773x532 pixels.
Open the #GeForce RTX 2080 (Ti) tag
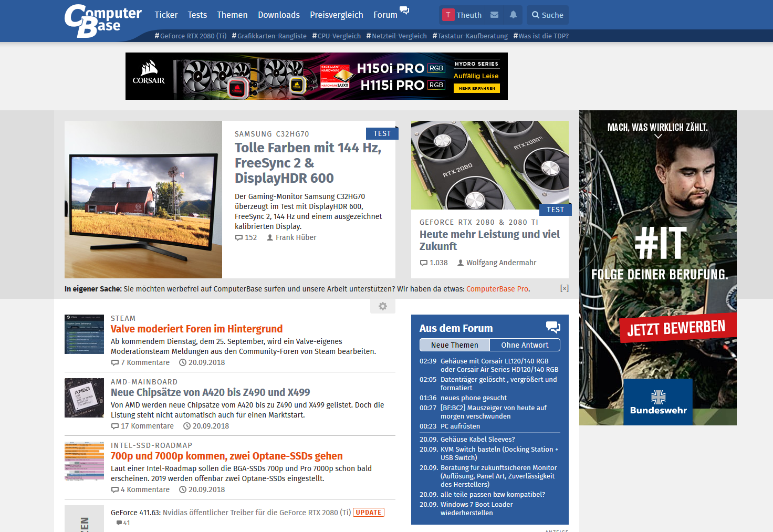click(191, 36)
